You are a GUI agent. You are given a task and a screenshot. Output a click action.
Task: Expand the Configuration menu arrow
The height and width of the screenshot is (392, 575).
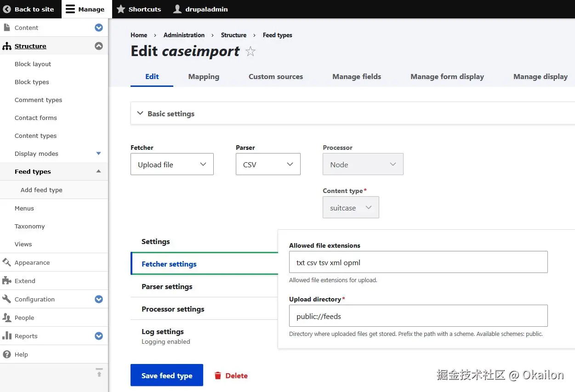click(99, 299)
